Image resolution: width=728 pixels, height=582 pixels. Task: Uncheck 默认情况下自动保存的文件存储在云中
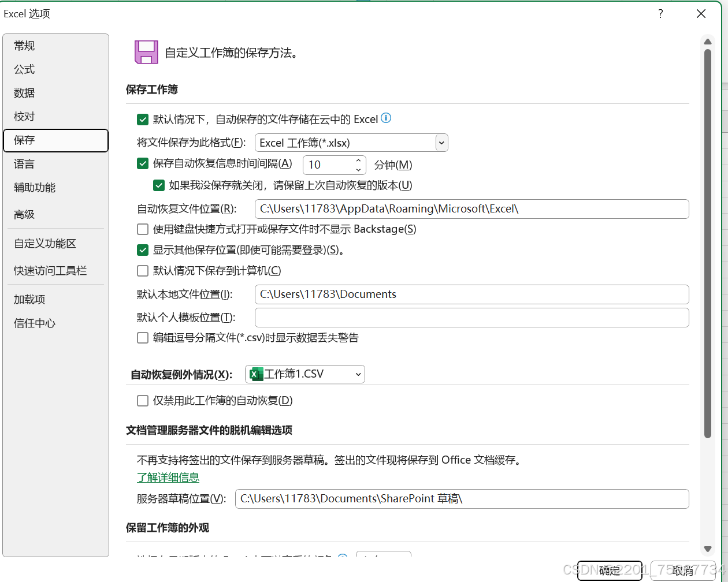(143, 120)
